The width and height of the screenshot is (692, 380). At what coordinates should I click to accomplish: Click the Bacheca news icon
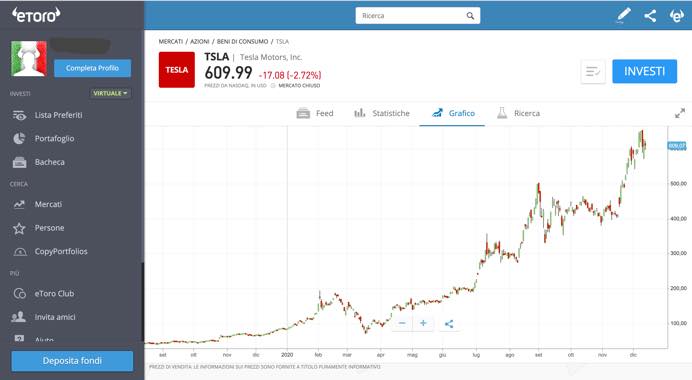coord(19,162)
